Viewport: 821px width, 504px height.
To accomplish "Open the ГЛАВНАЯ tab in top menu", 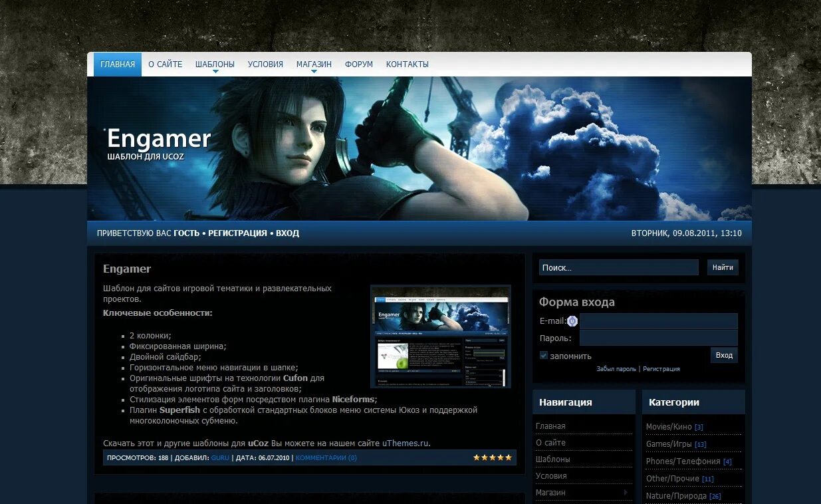I will click(x=118, y=64).
